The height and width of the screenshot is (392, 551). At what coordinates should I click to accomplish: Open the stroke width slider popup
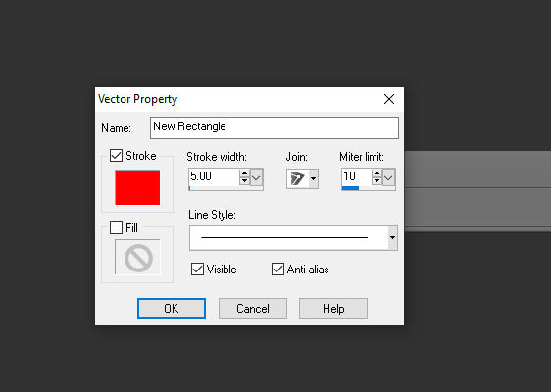[x=256, y=177]
